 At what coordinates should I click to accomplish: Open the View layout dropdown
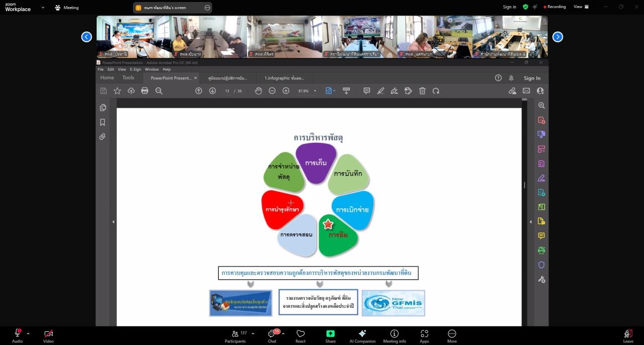pyautogui.click(x=581, y=7)
